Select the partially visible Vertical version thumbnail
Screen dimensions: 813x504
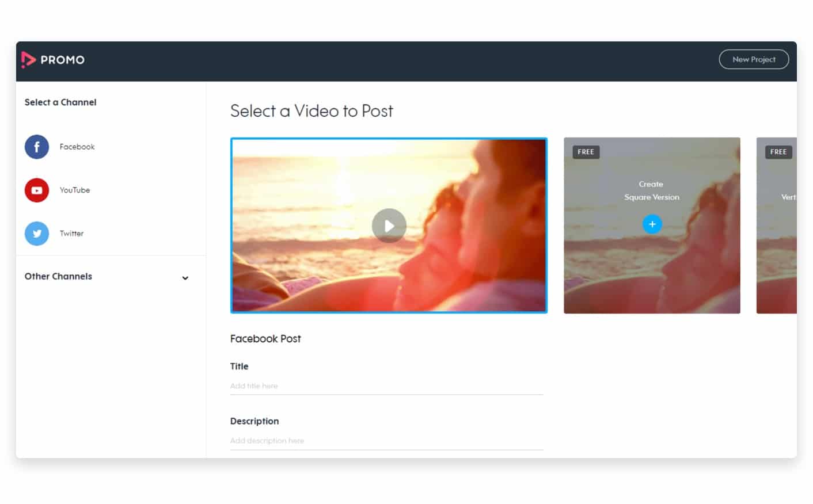tap(777, 226)
